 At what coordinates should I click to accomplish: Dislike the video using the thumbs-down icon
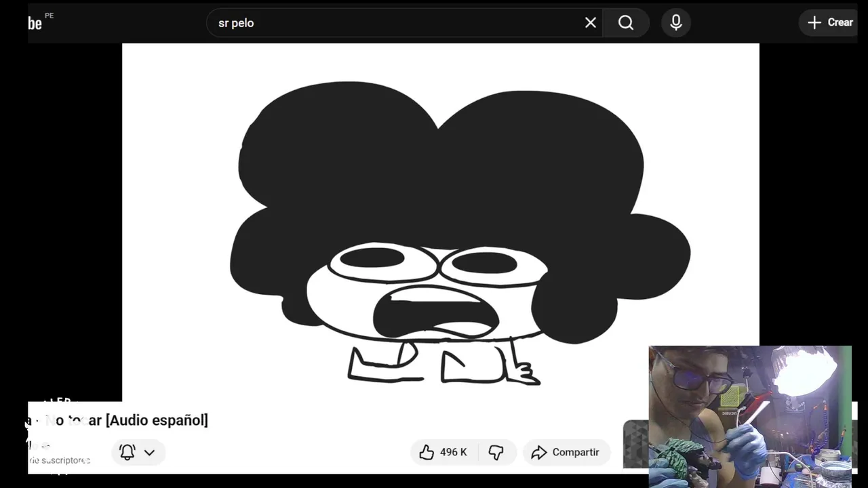[497, 452]
